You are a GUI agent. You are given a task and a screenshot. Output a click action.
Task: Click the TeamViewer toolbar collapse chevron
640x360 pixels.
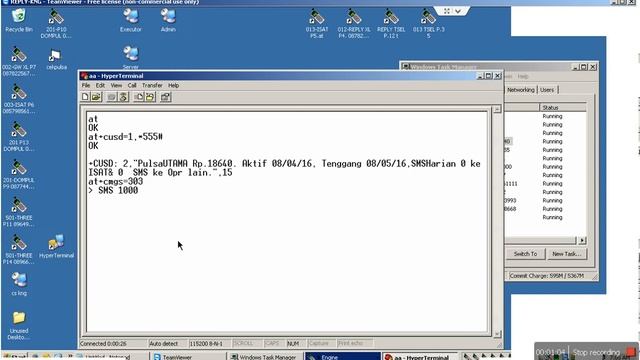coord(458,11)
